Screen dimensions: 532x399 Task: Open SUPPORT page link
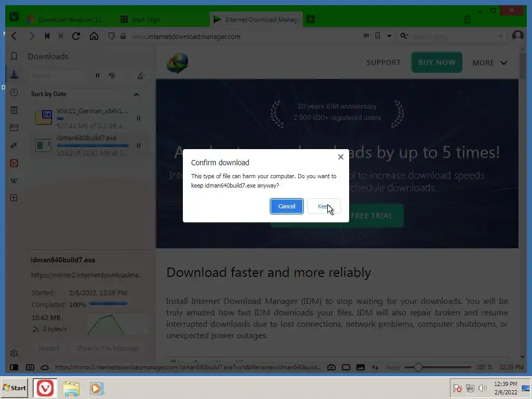(383, 62)
